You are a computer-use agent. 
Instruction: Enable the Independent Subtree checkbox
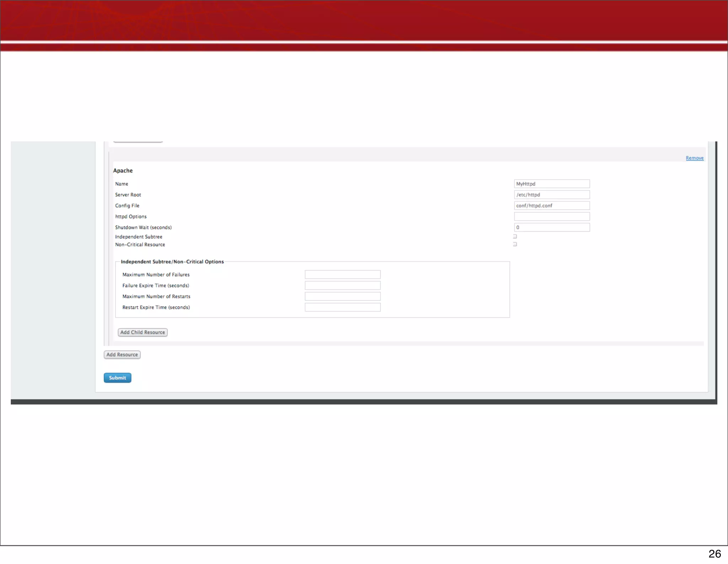coord(515,237)
